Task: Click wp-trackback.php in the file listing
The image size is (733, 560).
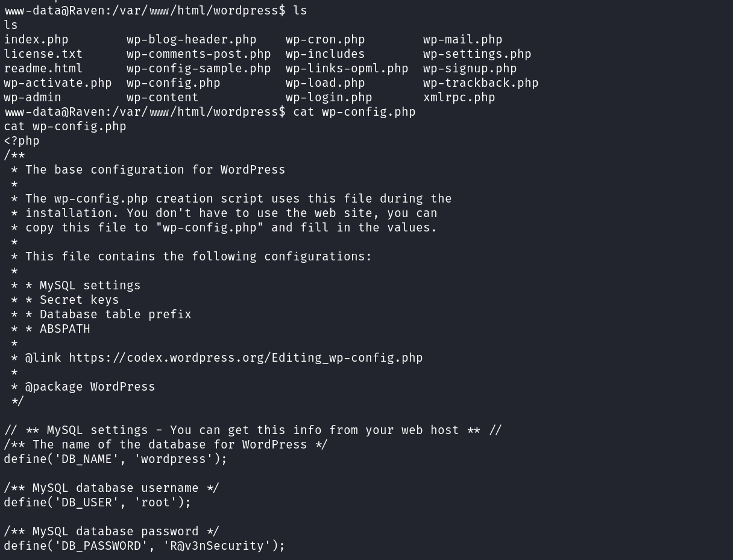Action: tap(480, 83)
